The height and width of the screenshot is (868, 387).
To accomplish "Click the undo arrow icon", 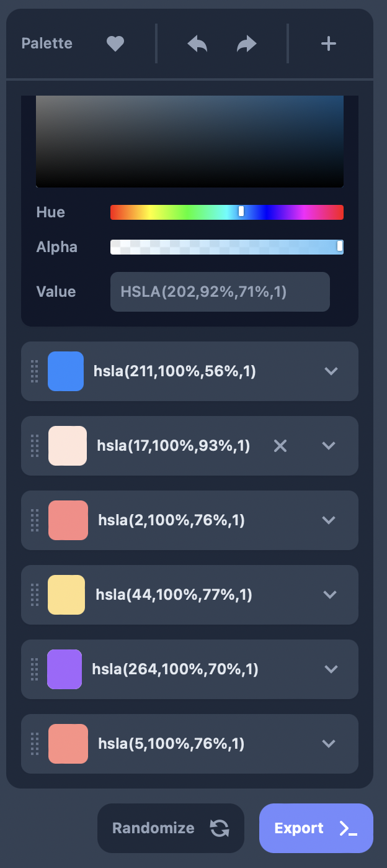I will (197, 43).
